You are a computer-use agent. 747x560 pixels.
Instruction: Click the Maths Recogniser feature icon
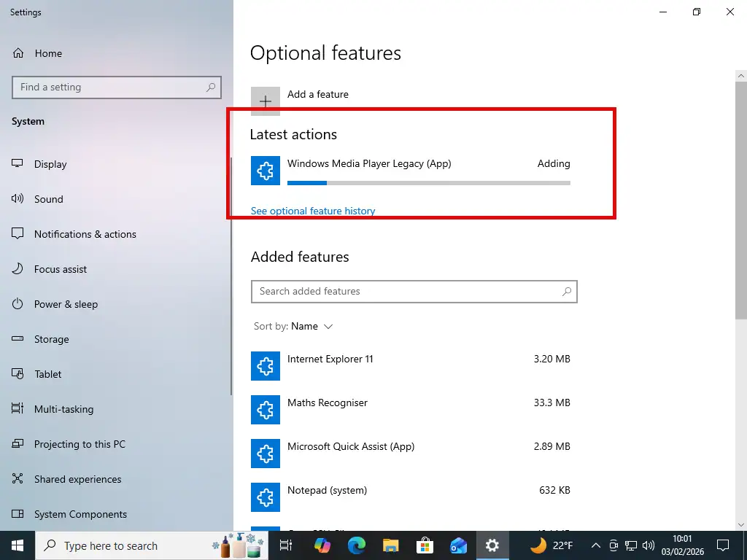coord(265,410)
